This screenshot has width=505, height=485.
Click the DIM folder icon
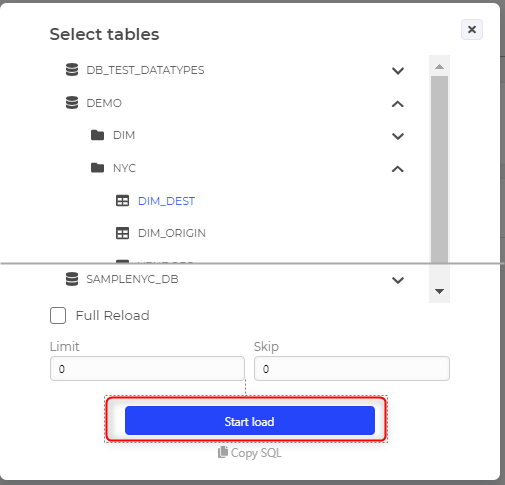click(x=97, y=135)
